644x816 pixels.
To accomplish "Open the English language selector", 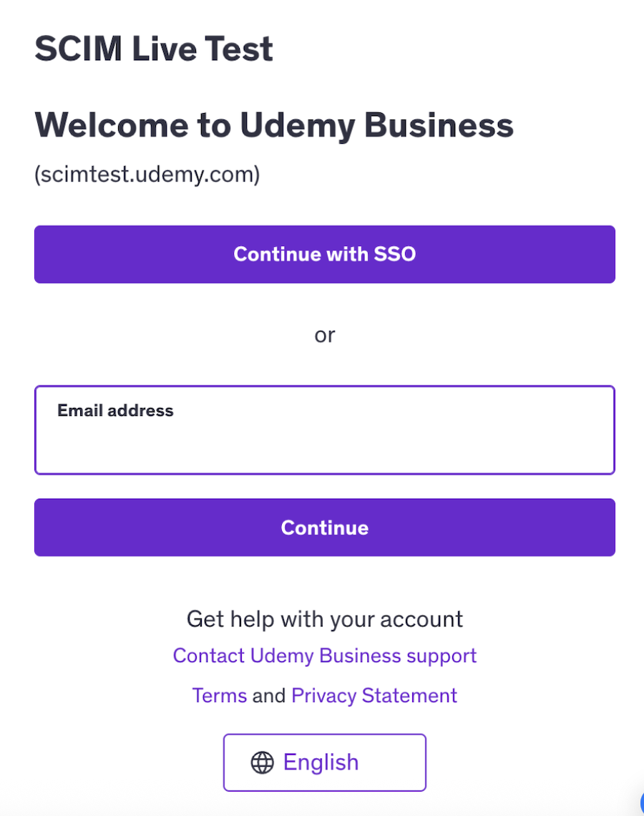I will coord(325,762).
